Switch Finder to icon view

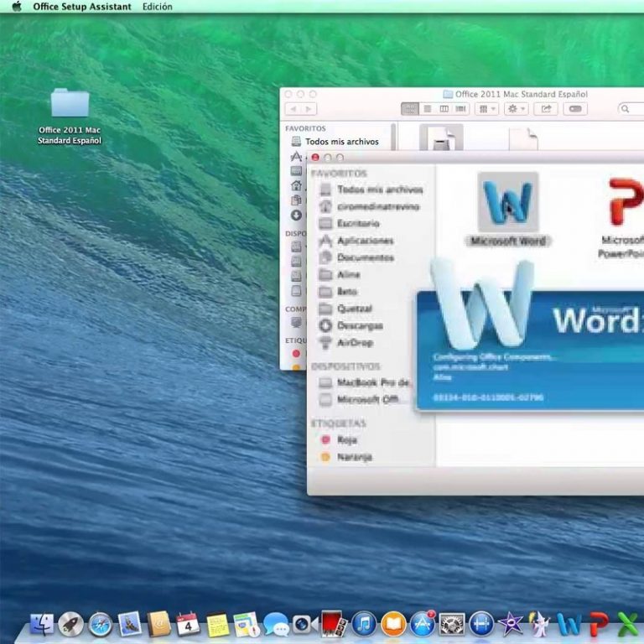pos(410,109)
